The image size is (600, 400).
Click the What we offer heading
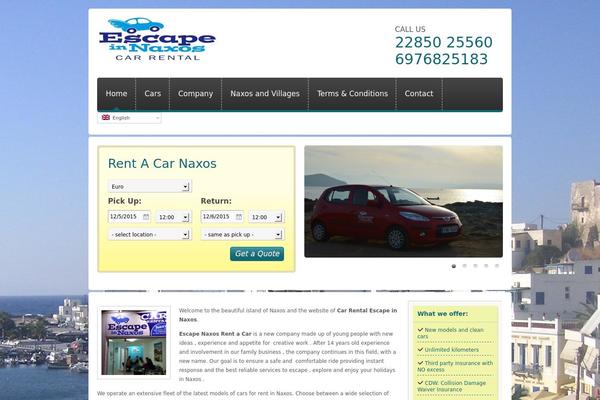(x=442, y=314)
